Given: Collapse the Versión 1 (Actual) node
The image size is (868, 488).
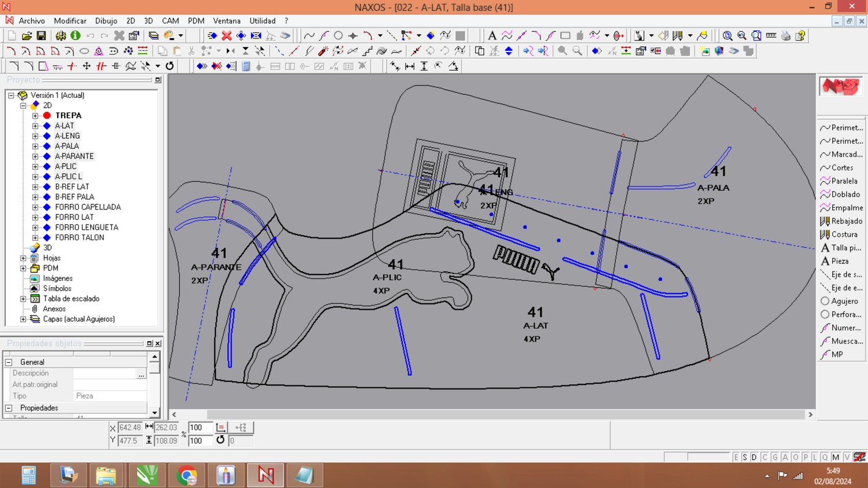Looking at the screenshot, I should pyautogui.click(x=11, y=96).
